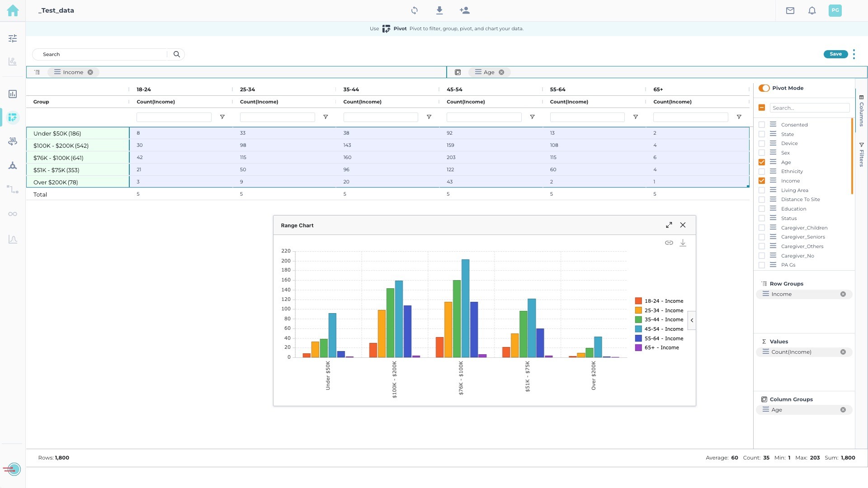Open the notifications bell
868x488 pixels.
pos(812,10)
